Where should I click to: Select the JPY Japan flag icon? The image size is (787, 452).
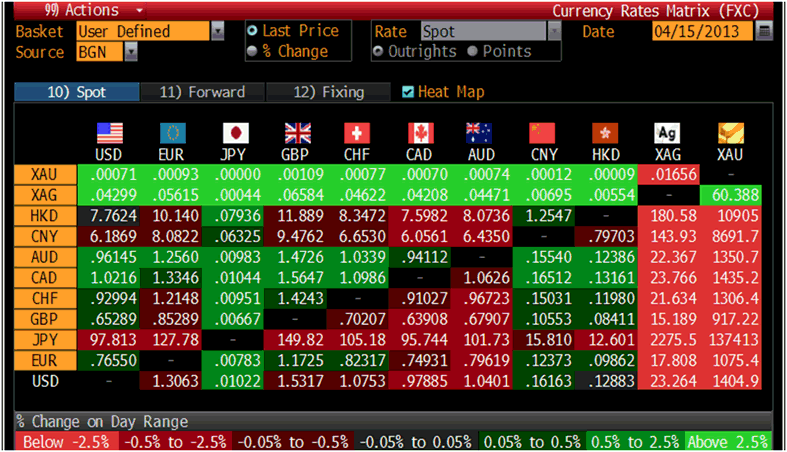[x=234, y=133]
